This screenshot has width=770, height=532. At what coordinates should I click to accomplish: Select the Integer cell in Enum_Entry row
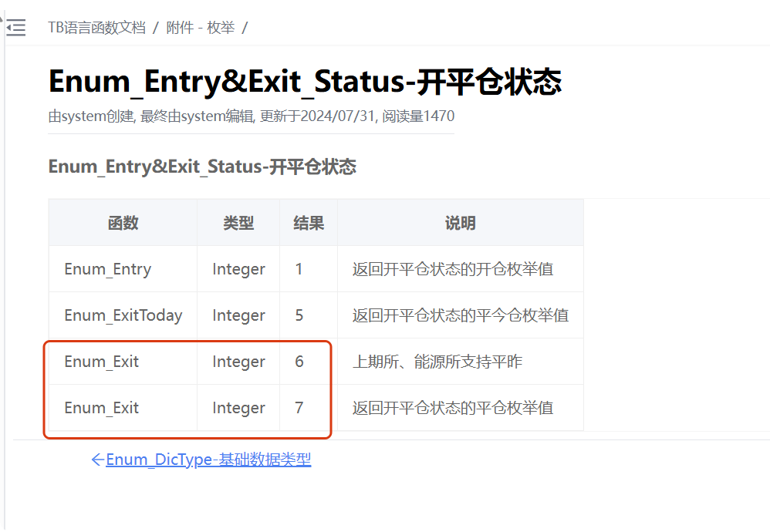pos(238,269)
